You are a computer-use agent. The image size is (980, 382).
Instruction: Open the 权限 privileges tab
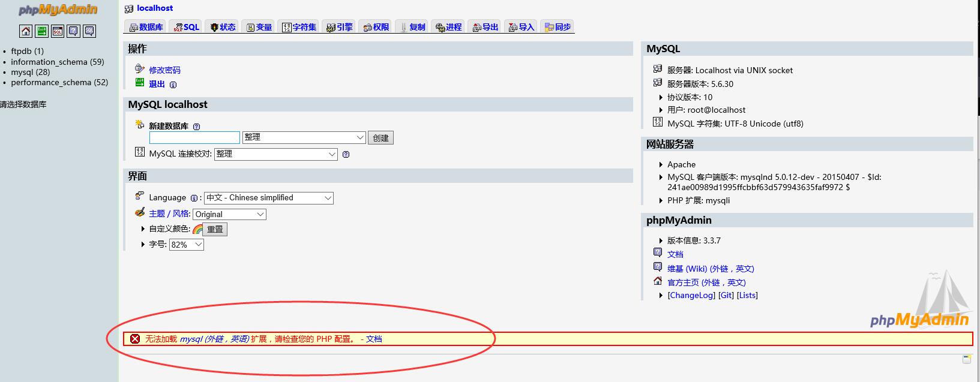[x=376, y=27]
